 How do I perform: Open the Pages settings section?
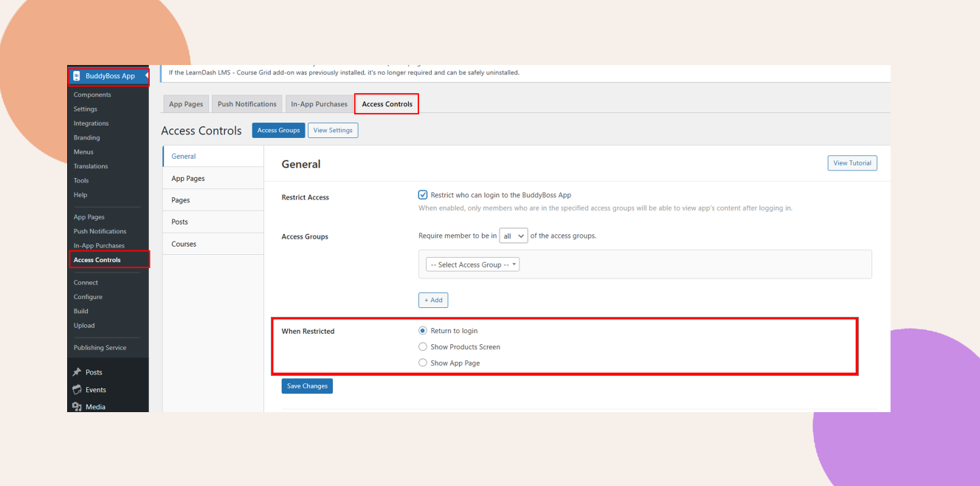[213, 200]
